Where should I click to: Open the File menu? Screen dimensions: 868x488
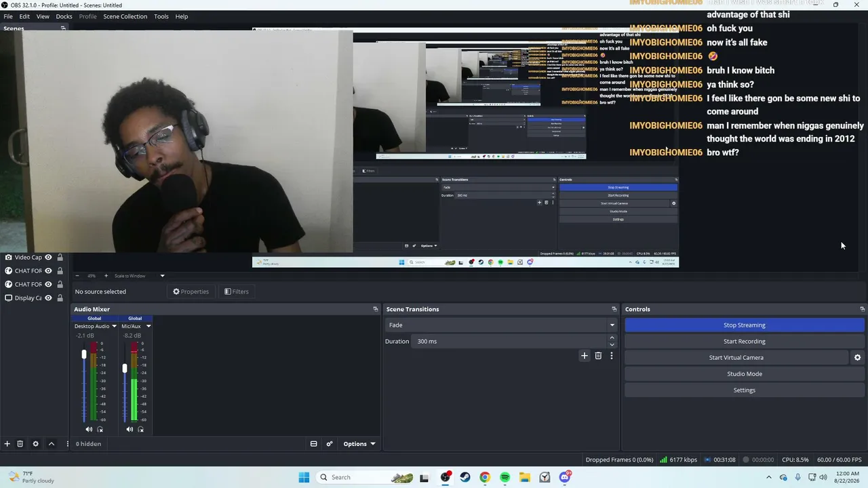coord(8,16)
